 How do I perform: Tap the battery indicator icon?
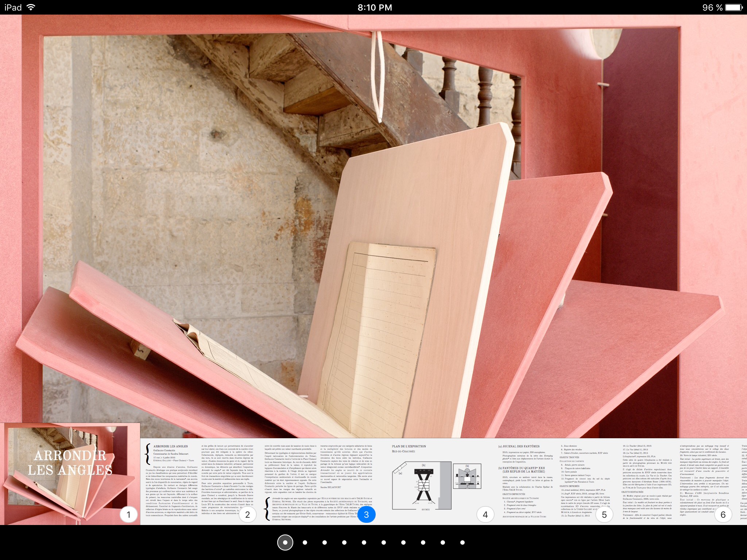734,7
